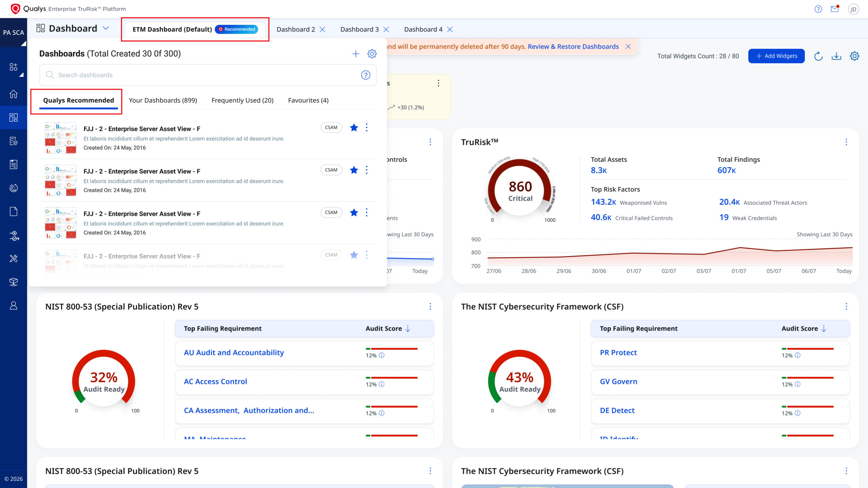Image resolution: width=868 pixels, height=488 pixels.
Task: Switch to Frequently Used (20) tab
Action: tap(242, 100)
